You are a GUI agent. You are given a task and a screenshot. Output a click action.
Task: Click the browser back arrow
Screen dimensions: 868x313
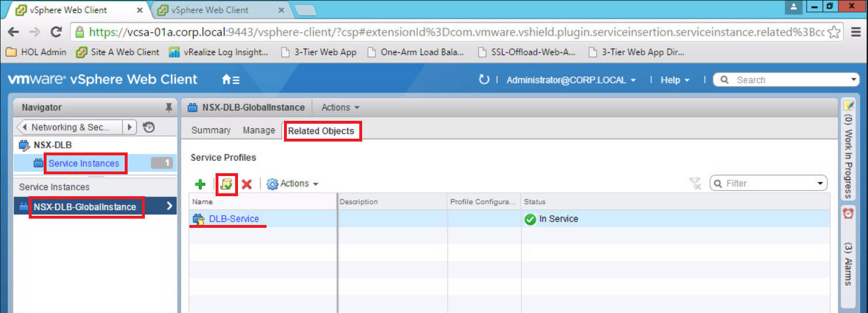[x=13, y=32]
